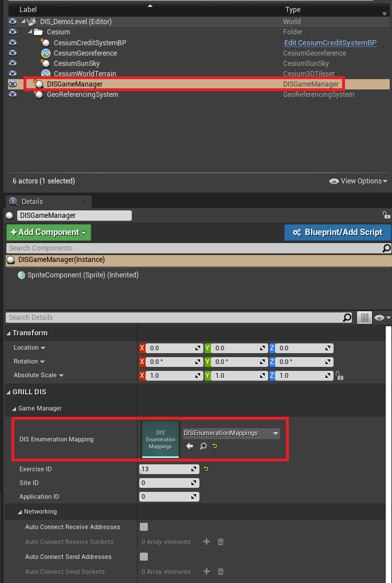Open View Options menu
The height and width of the screenshot is (583, 392).
pos(358,181)
